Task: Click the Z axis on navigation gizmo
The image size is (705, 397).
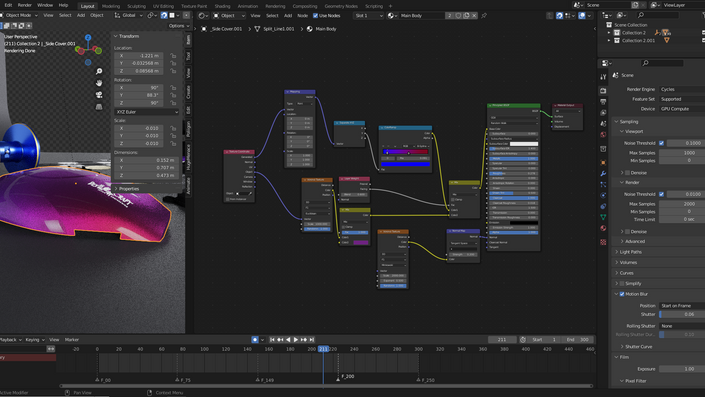Action: pyautogui.click(x=88, y=37)
